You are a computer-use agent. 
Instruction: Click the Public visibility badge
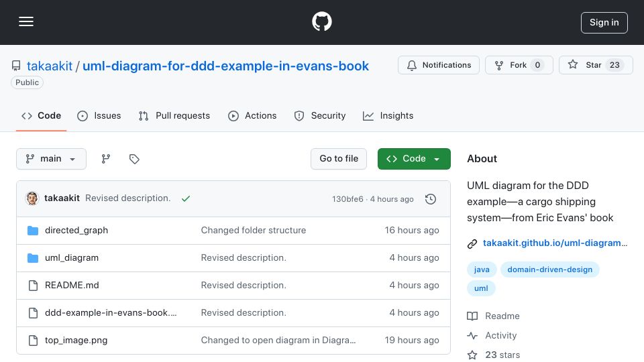pos(27,82)
